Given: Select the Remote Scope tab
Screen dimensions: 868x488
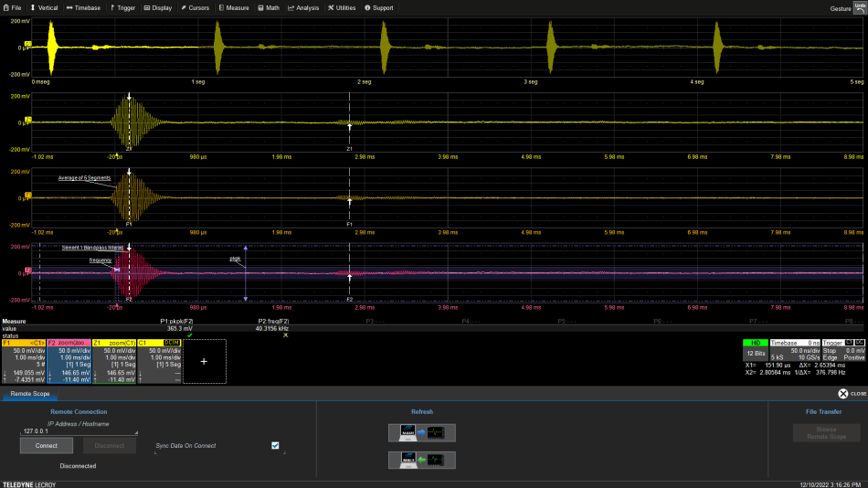Looking at the screenshot, I should (30, 394).
